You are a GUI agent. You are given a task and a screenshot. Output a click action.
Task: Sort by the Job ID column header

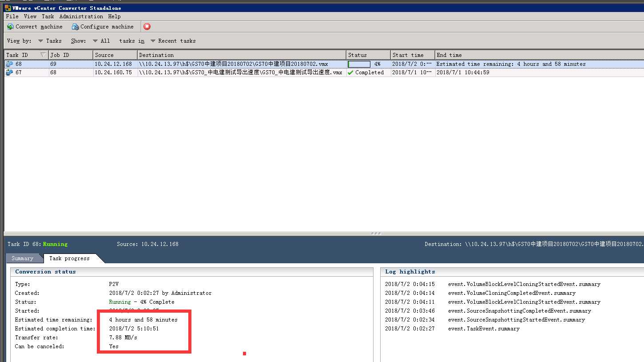point(71,55)
